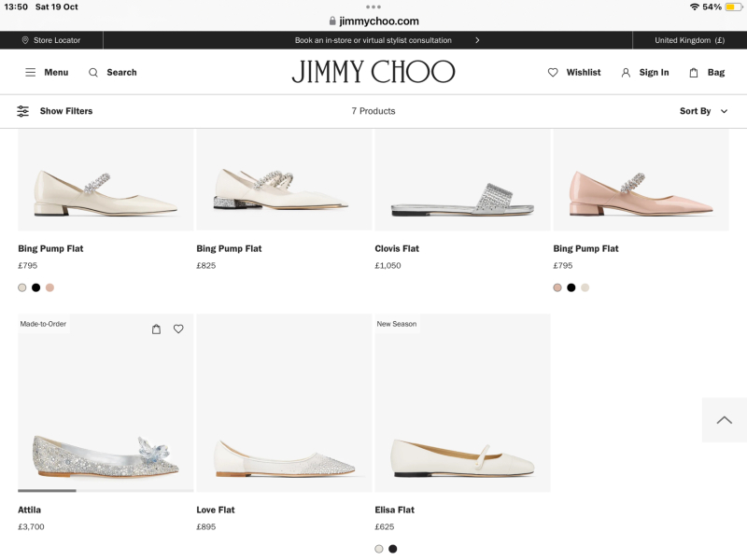Open the Search icon

[92, 72]
